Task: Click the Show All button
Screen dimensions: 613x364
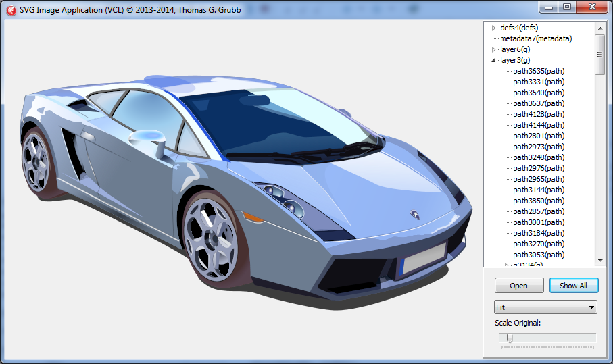Action: click(x=573, y=286)
